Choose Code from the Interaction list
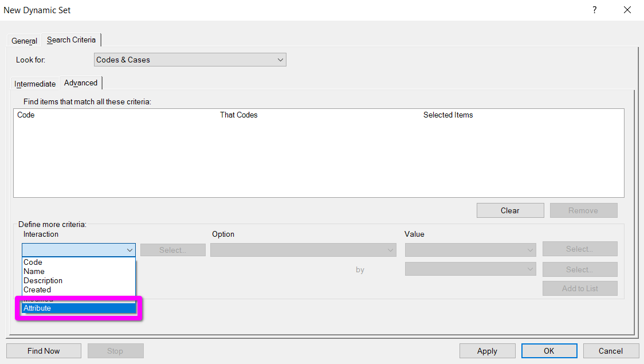Screen dimensions: 644x364 coord(33,262)
